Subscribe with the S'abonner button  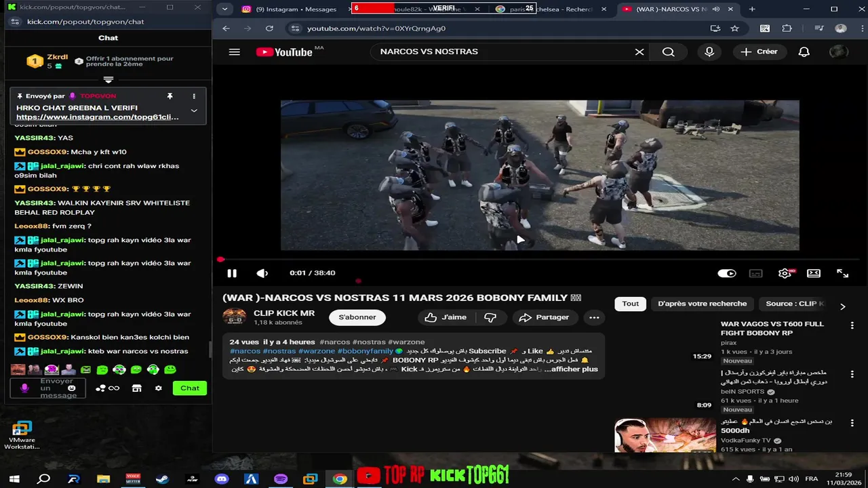click(357, 317)
